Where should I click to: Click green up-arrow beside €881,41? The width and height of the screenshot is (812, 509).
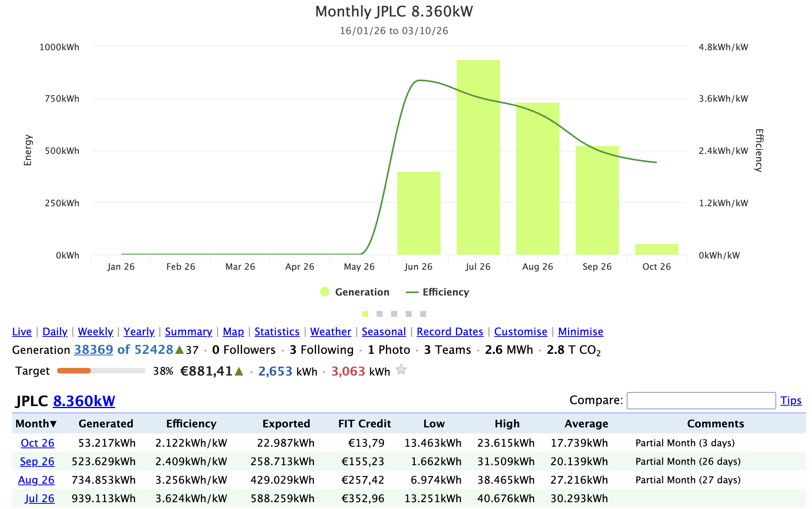tap(239, 371)
